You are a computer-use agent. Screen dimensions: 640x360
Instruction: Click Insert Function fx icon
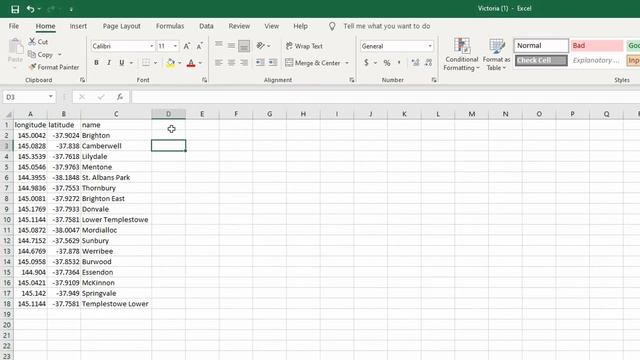point(120,97)
